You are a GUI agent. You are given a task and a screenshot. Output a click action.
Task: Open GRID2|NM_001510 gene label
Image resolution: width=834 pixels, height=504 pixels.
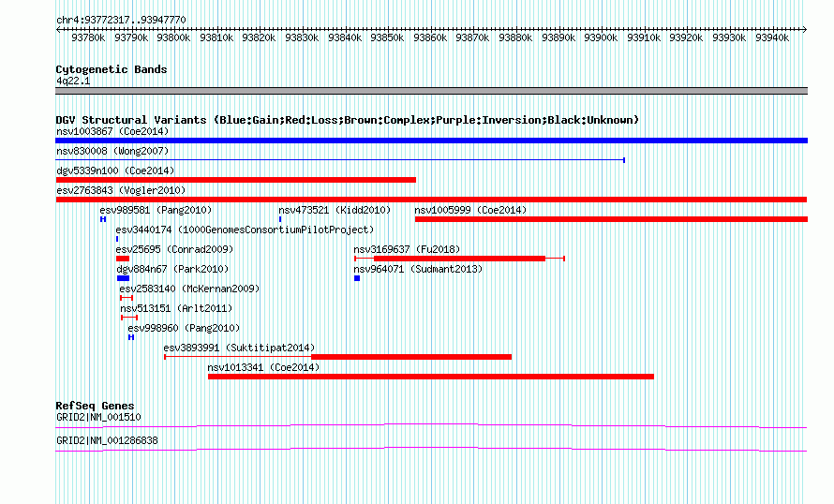pos(98,417)
